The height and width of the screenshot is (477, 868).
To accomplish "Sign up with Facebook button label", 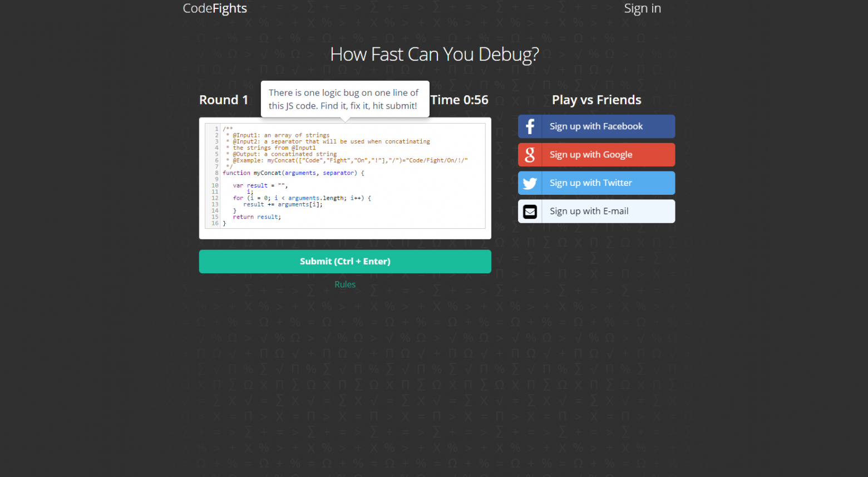I will 596,126.
